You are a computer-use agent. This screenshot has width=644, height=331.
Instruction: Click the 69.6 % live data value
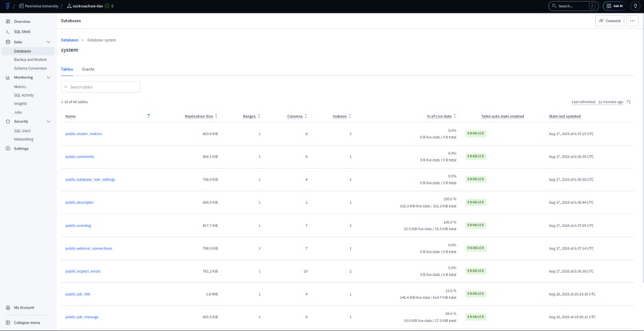451,313
